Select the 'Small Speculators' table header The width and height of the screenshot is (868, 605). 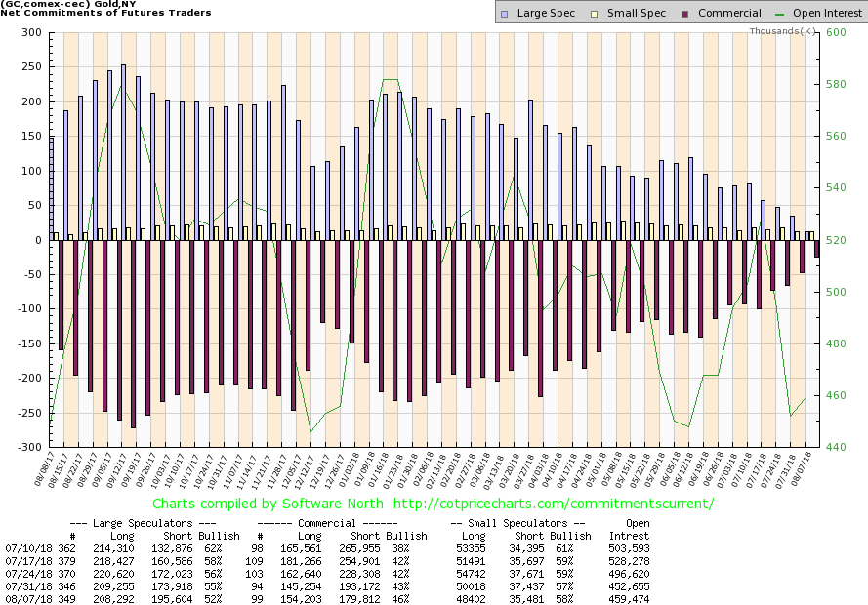click(524, 523)
